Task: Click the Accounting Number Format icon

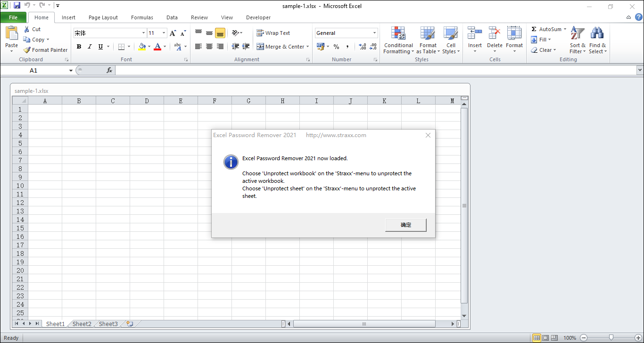Action: 321,47
